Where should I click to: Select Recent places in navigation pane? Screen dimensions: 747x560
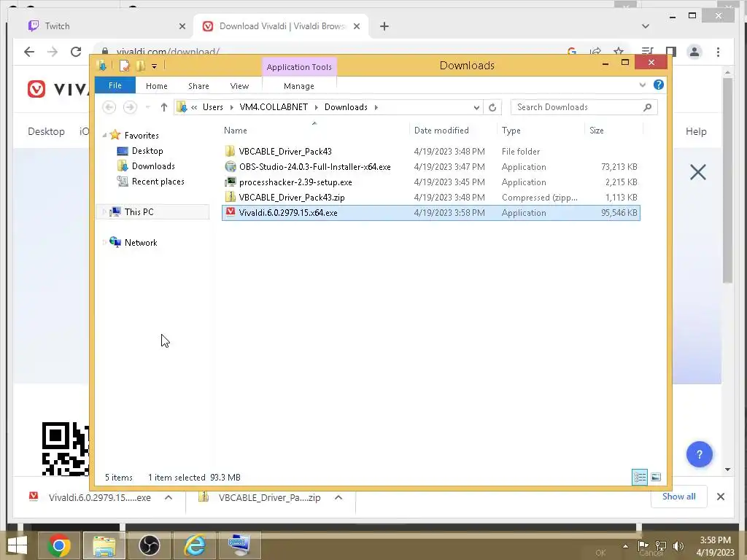coord(158,182)
